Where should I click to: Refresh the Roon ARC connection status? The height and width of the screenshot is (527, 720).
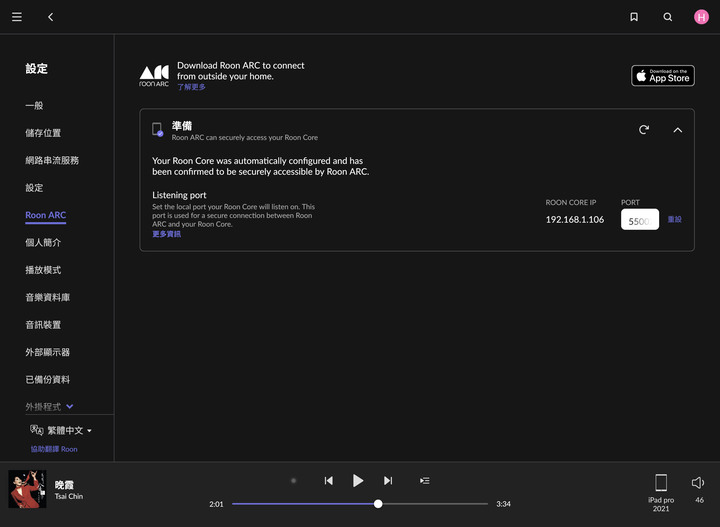[644, 130]
